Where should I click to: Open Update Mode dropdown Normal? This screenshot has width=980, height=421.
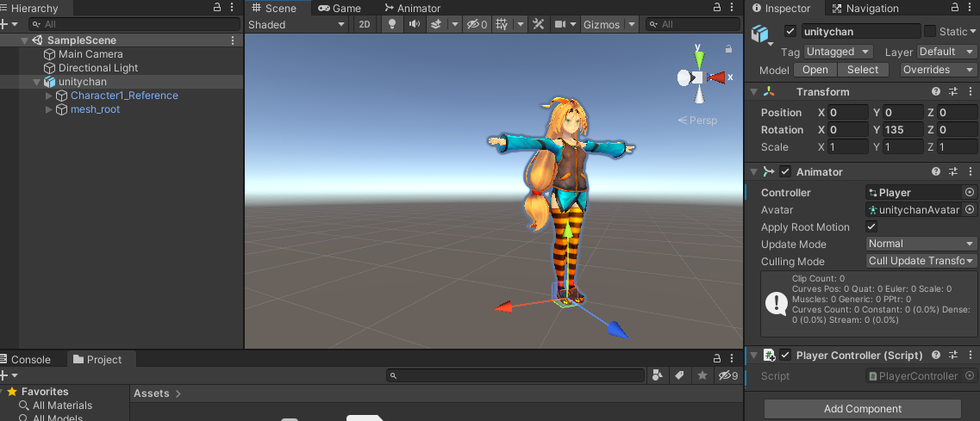(x=921, y=244)
